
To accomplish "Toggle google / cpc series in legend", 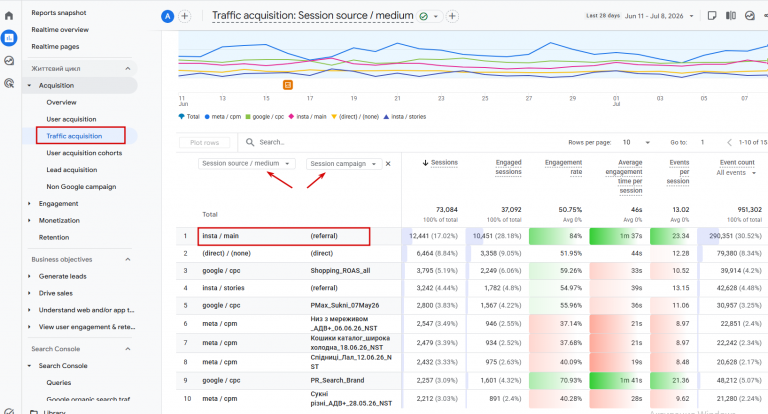I will tap(265, 117).
